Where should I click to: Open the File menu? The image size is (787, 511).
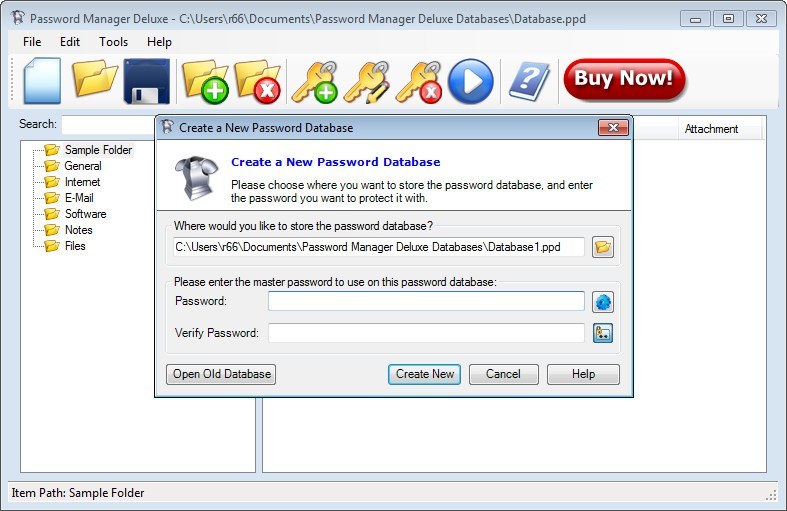point(32,42)
